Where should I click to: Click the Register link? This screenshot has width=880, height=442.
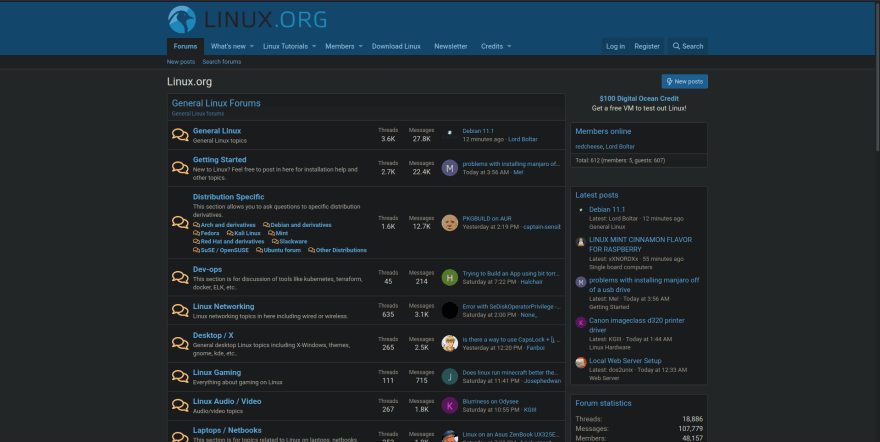tap(647, 47)
